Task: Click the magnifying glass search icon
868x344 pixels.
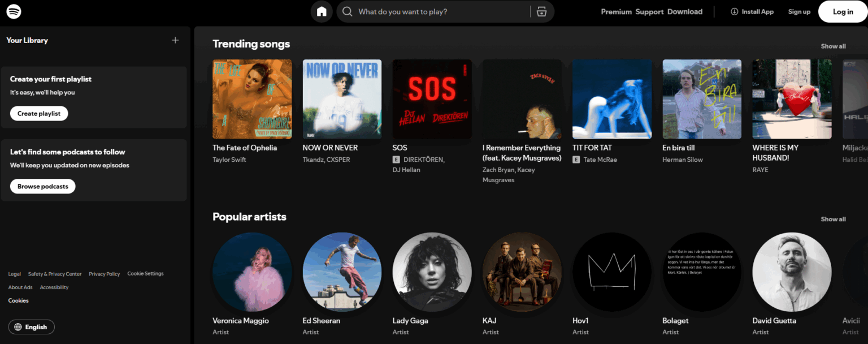Action: pyautogui.click(x=347, y=11)
